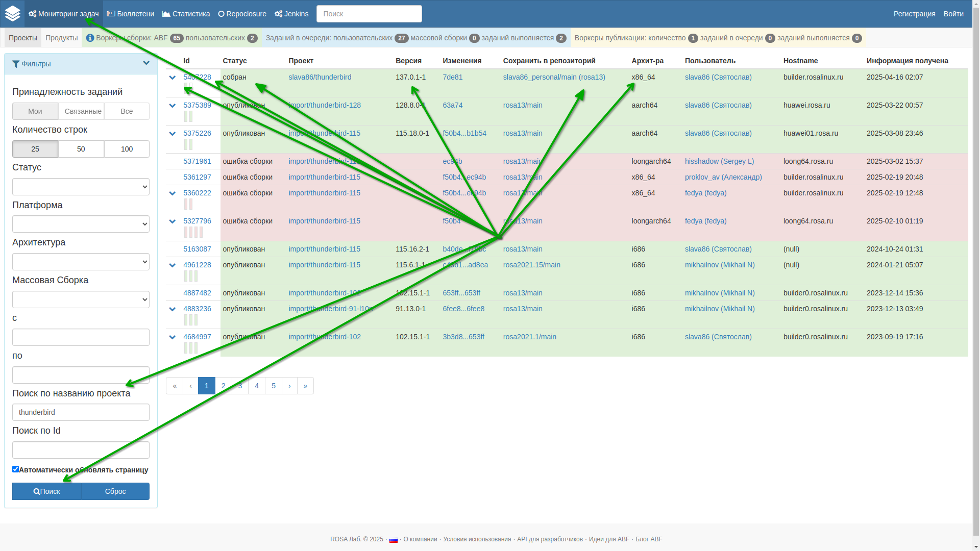Jump to first page «
This screenshot has width=980, height=551.
pyautogui.click(x=175, y=386)
